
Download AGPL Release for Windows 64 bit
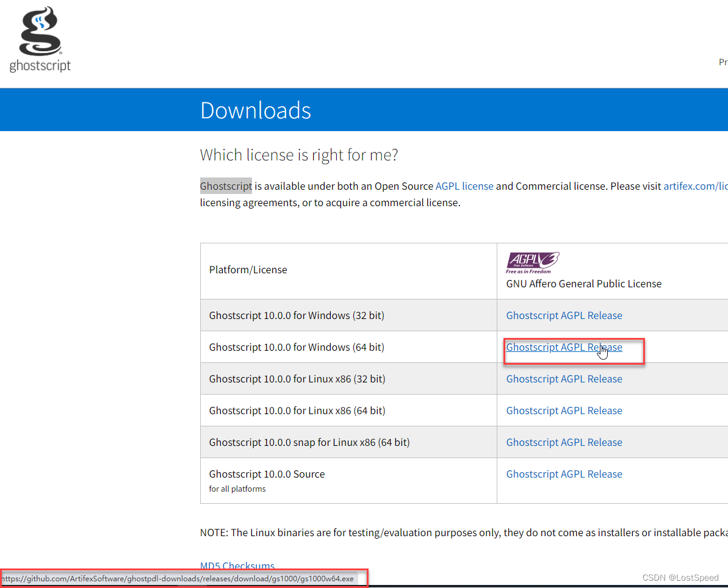pos(564,347)
